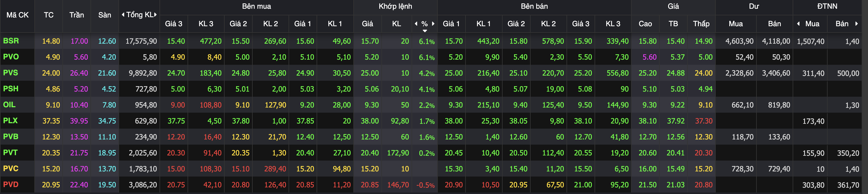
Task: Click PLX stock symbol
Action: tap(10, 120)
